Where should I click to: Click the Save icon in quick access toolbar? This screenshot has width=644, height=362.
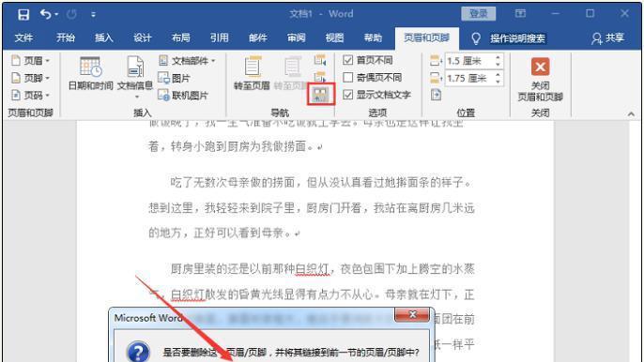23,15
